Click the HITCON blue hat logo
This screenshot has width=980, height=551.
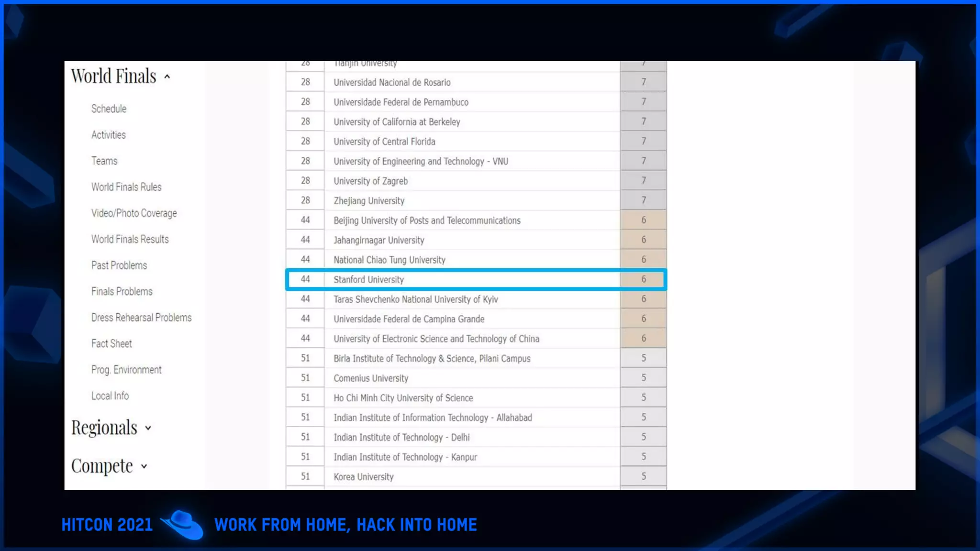tap(183, 525)
